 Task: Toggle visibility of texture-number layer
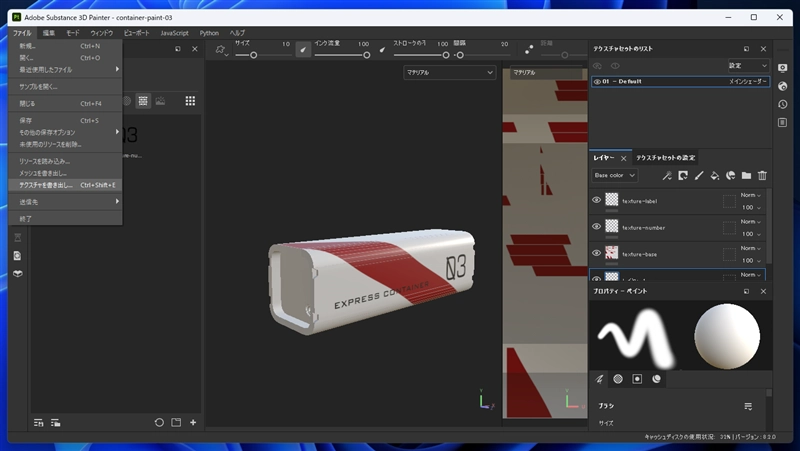(x=597, y=226)
